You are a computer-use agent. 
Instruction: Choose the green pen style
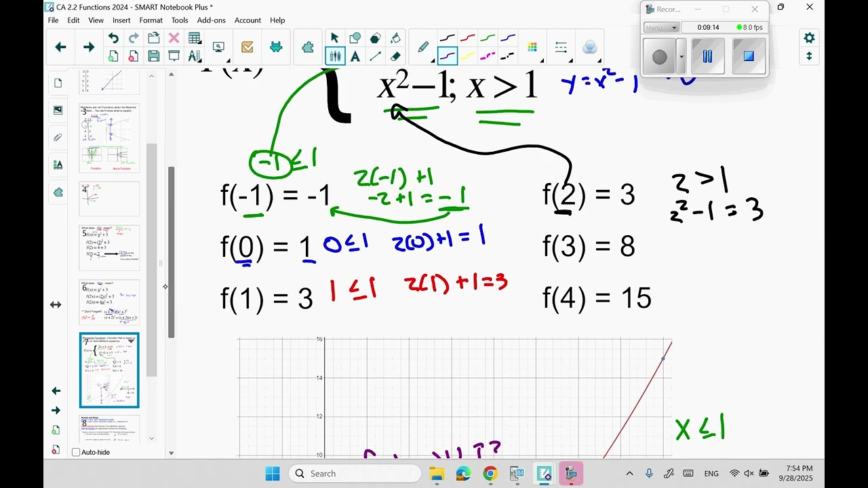(488, 38)
